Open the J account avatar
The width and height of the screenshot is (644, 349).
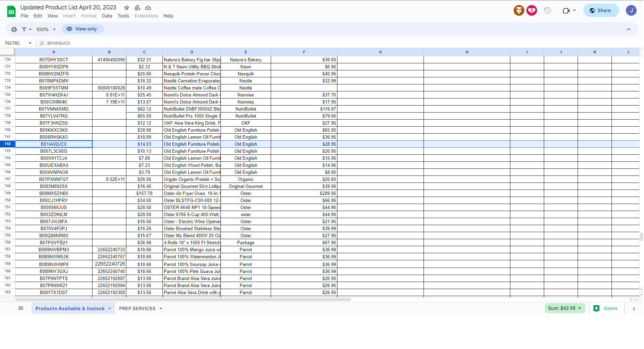pyautogui.click(x=631, y=10)
